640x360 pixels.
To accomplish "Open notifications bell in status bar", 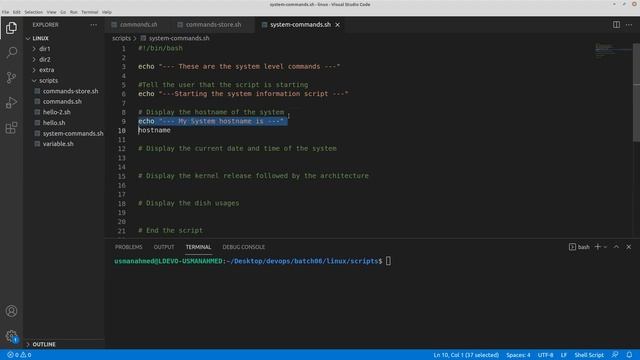I will point(629,355).
